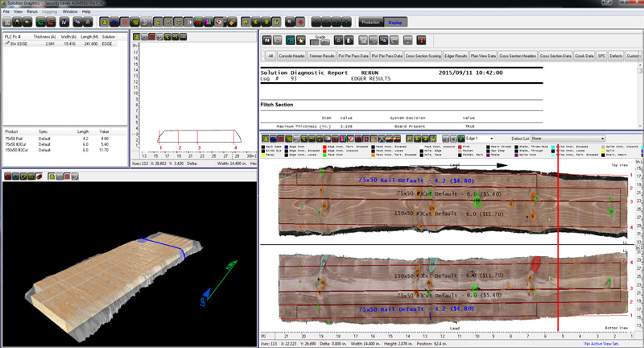644x348 pixels.
Task: Click 'No Active View Set.' in the status bar
Action: pyautogui.click(x=601, y=343)
